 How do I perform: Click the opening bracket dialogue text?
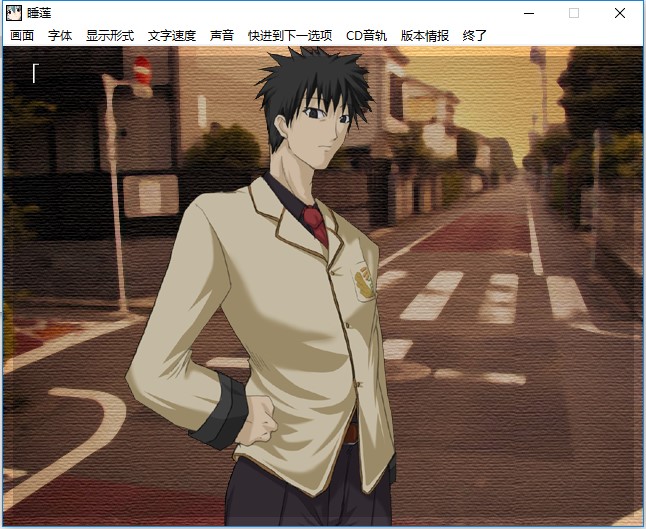coord(35,73)
